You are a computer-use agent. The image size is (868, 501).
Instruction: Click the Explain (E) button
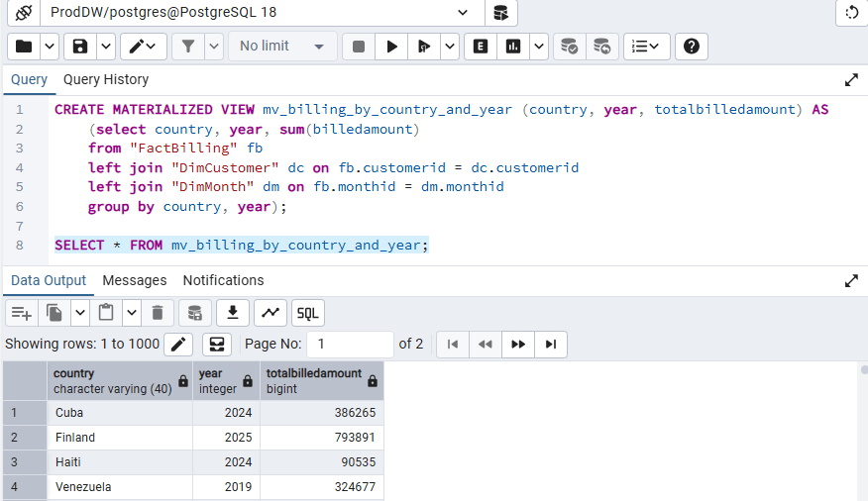pyautogui.click(x=481, y=47)
